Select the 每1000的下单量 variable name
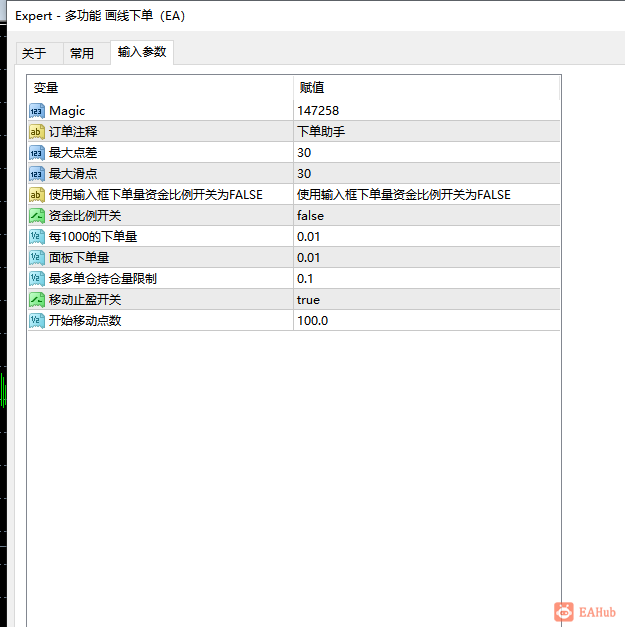The image size is (625, 627). click(93, 237)
